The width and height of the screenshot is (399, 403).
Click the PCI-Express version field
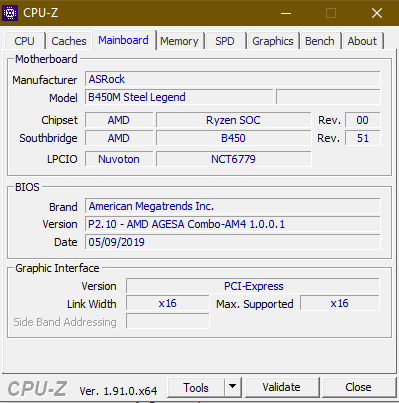(x=253, y=286)
